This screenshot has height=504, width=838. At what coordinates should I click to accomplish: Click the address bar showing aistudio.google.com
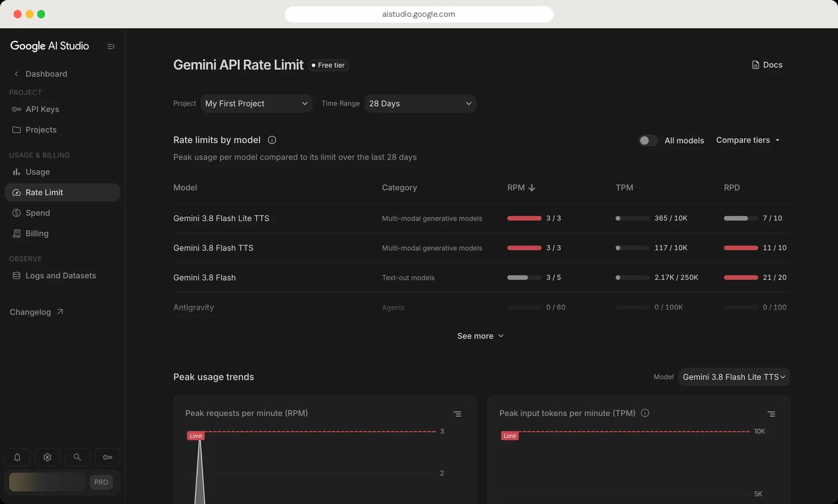(419, 14)
